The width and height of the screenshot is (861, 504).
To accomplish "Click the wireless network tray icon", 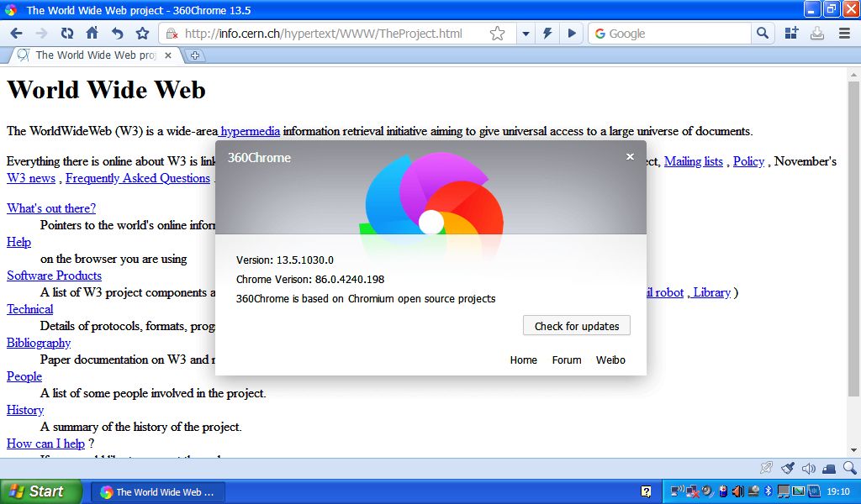I will pyautogui.click(x=678, y=491).
